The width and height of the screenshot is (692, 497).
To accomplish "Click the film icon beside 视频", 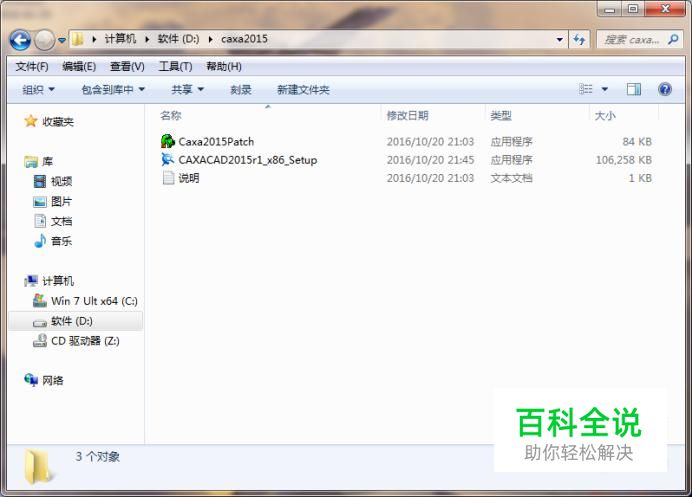I will coord(40,181).
